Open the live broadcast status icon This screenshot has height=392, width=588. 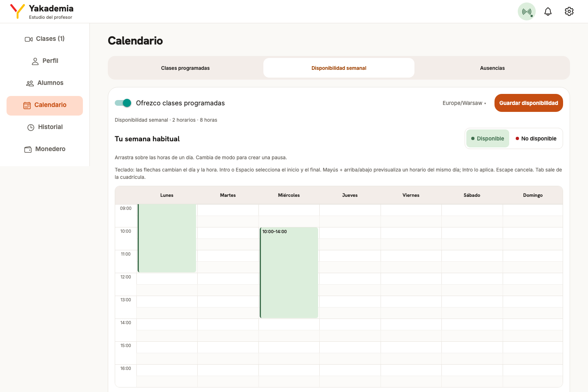[x=527, y=11]
